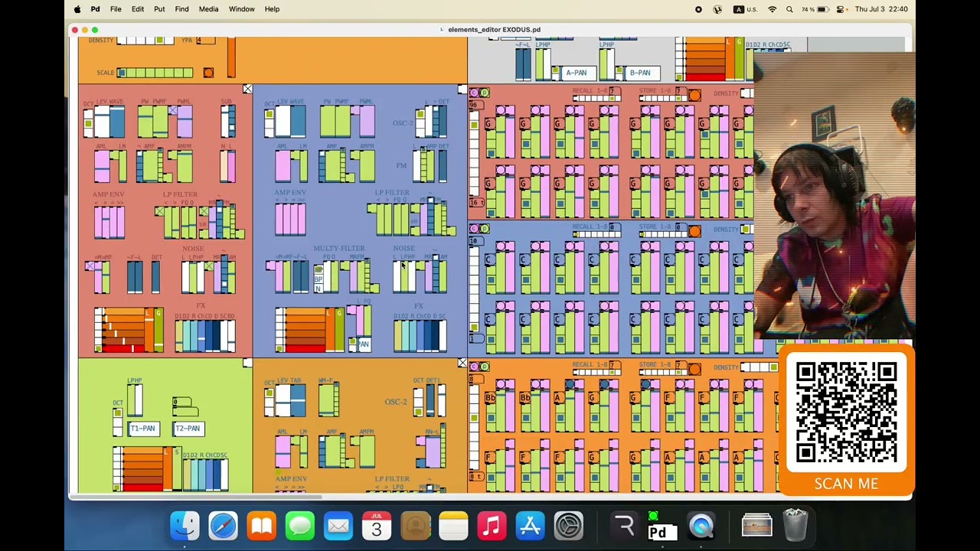Open the Edit menu

[138, 9]
